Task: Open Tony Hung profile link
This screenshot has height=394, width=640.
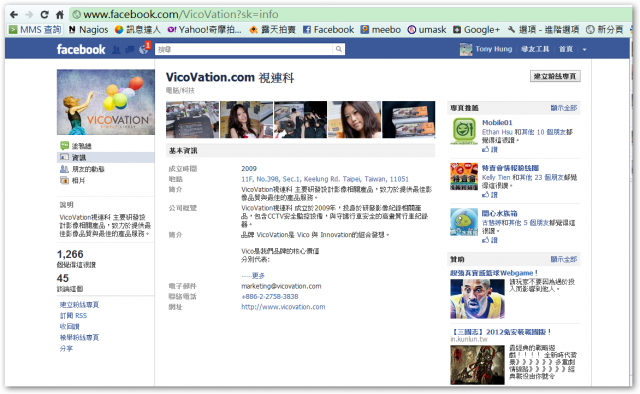Action: click(x=493, y=49)
